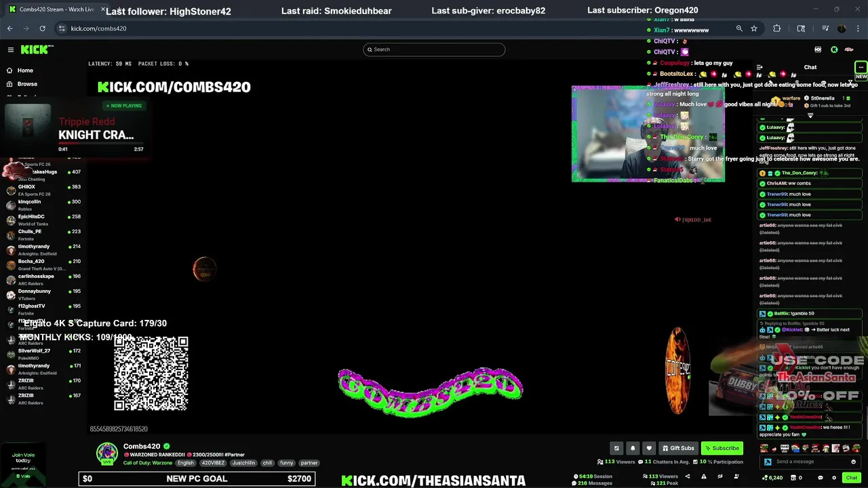Click the first Christmas Pepe emote
The image size is (868, 488).
(x=764, y=448)
